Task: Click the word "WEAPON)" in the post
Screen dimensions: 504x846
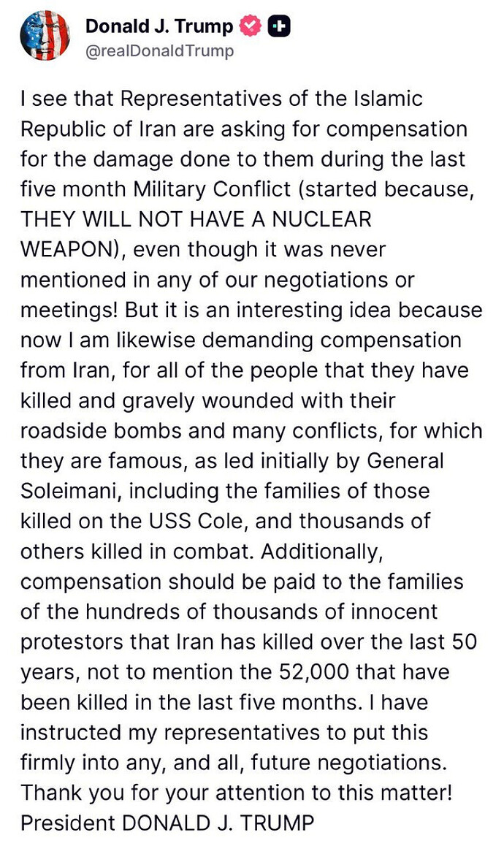Action: tap(73, 250)
